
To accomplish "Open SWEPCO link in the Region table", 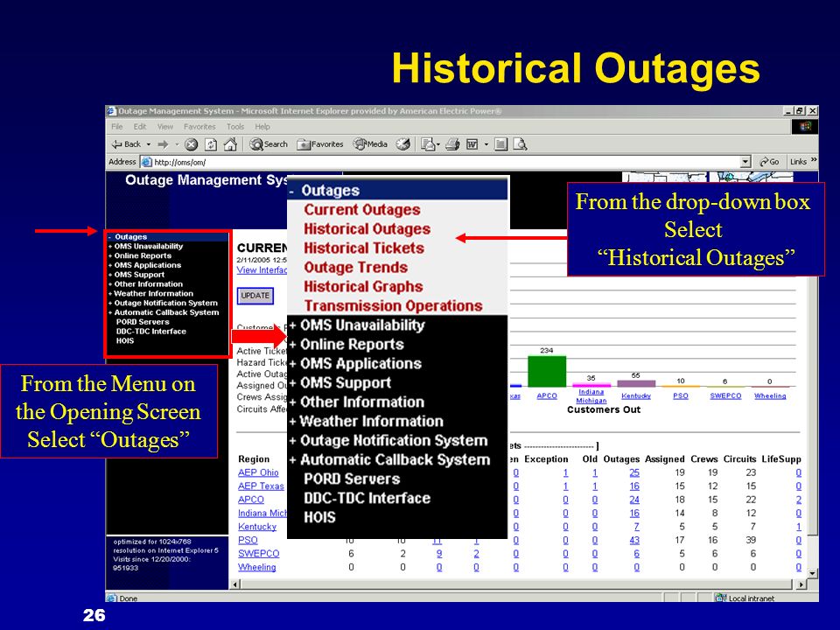I will click(258, 553).
